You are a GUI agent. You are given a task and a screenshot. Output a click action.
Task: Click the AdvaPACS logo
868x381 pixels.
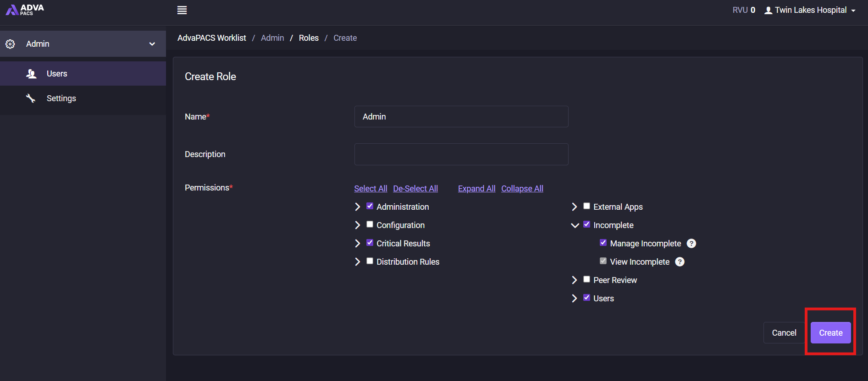tap(25, 10)
